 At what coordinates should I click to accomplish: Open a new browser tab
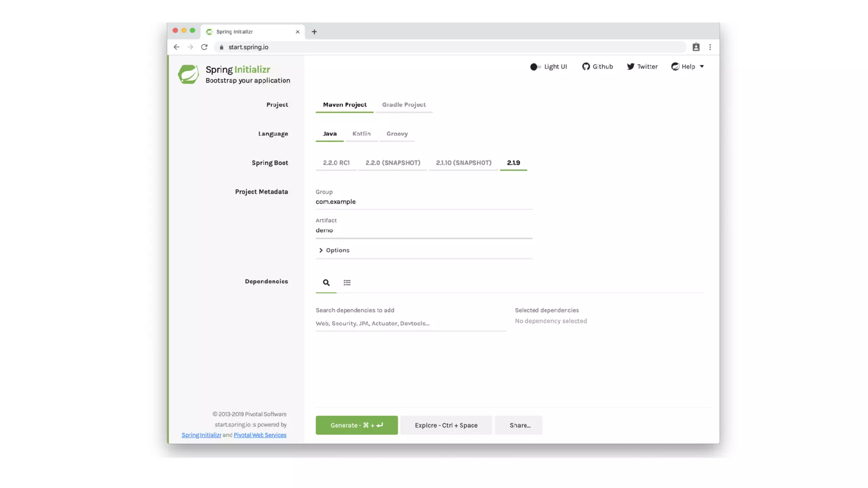(x=314, y=32)
